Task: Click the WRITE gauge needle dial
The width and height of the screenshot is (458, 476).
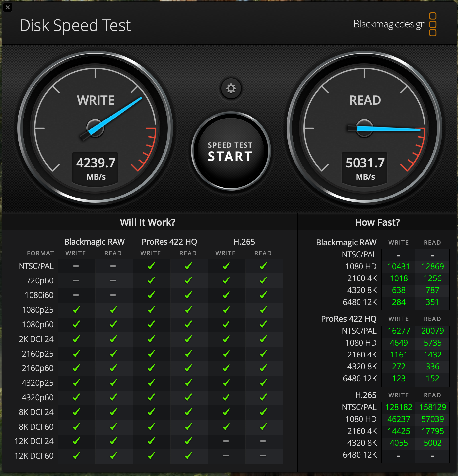Action: click(x=95, y=128)
